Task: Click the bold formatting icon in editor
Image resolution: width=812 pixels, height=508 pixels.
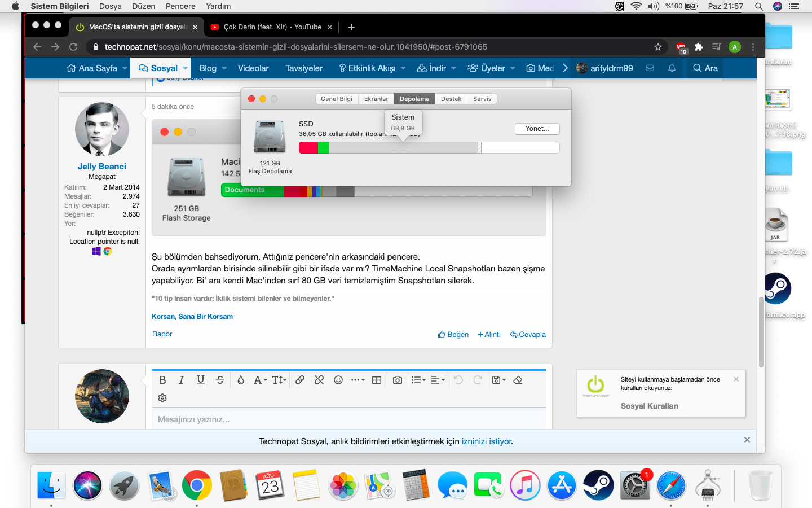Action: click(162, 380)
